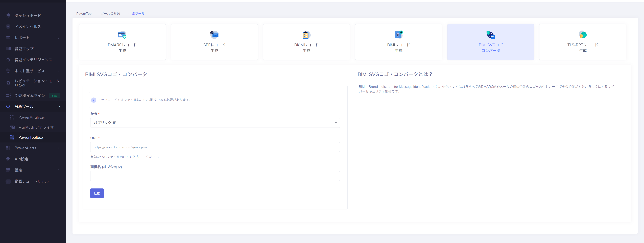644x243 pixels.
Task: Click the dashboard icon in the sidebar
Action: point(8,15)
